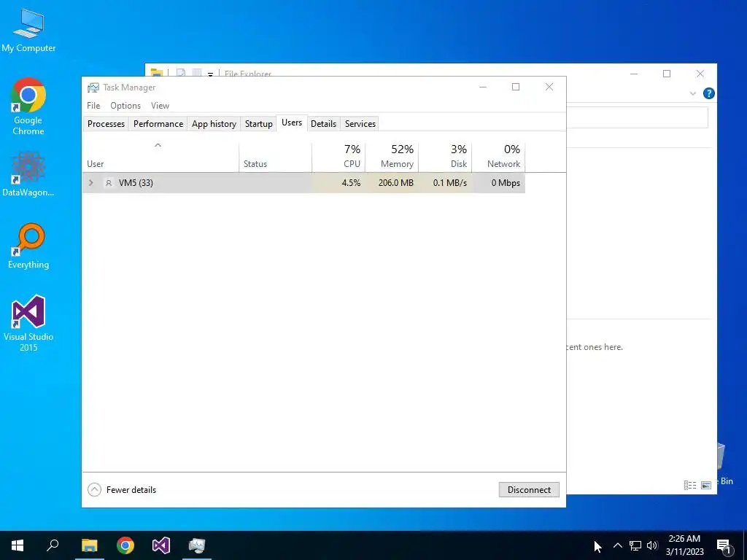The height and width of the screenshot is (560, 747).
Task: Click the VM5 user avatar icon
Action: pos(109,183)
